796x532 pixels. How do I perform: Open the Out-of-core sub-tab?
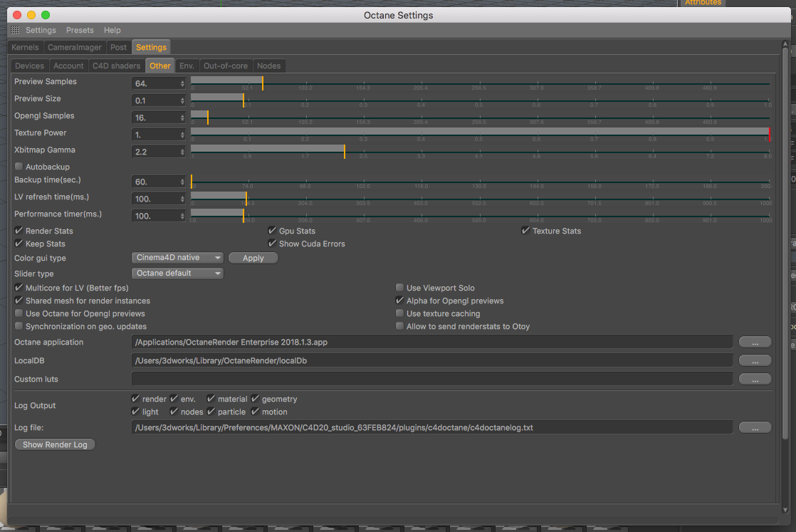pos(226,66)
